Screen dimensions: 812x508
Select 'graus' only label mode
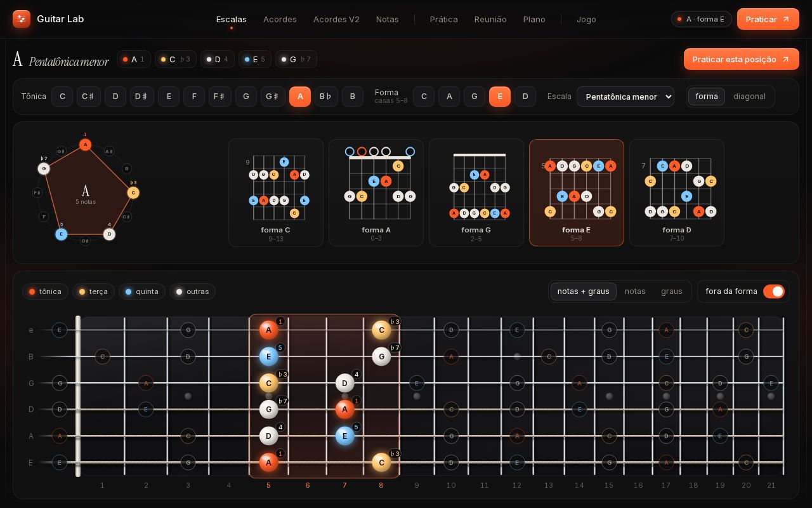pyautogui.click(x=672, y=291)
